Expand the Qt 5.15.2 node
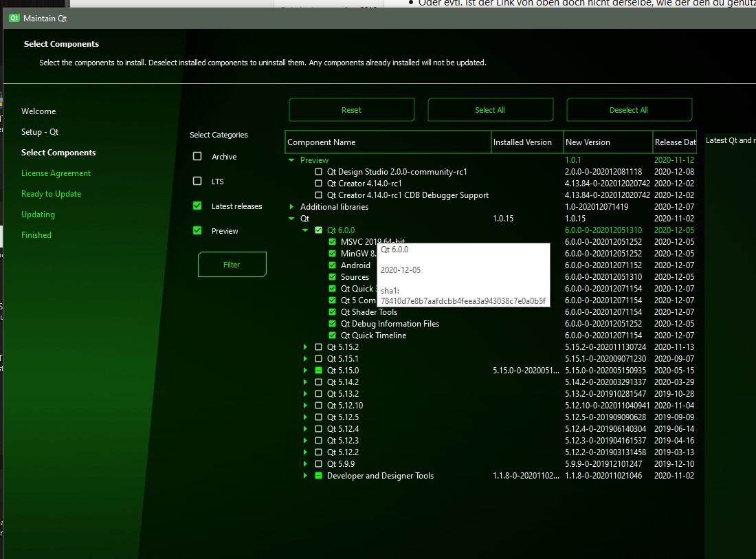Screen dimensions: 756x559 (x=305, y=347)
